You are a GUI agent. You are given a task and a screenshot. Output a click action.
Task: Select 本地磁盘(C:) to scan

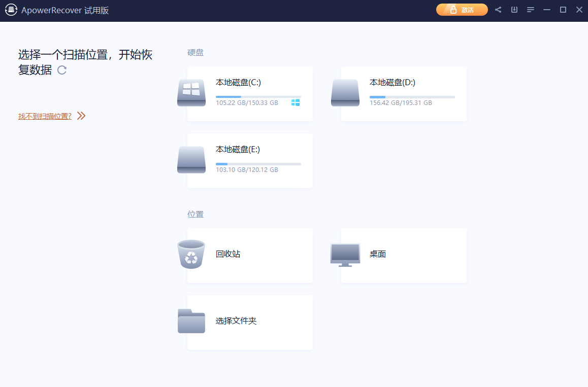point(249,94)
